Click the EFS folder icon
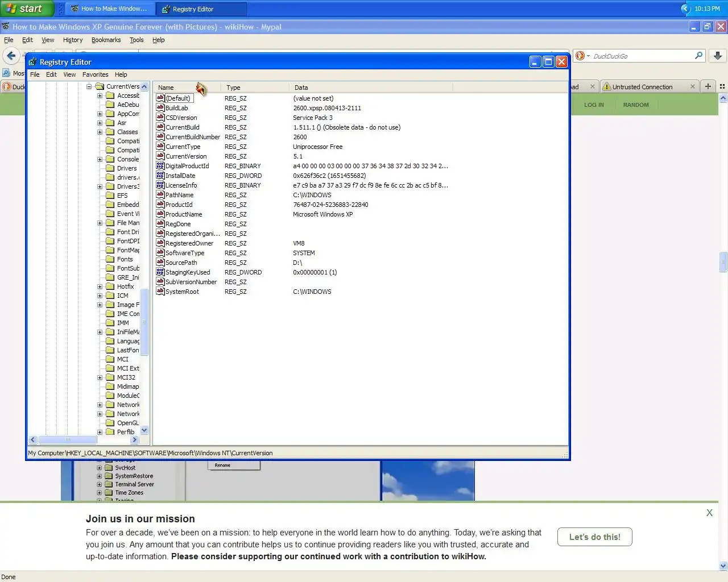728x582 pixels. [x=110, y=196]
